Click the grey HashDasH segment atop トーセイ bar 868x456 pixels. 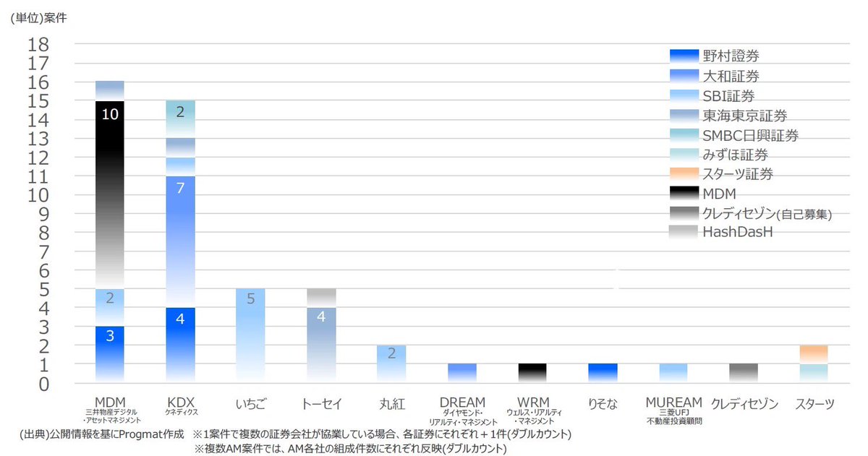point(321,298)
